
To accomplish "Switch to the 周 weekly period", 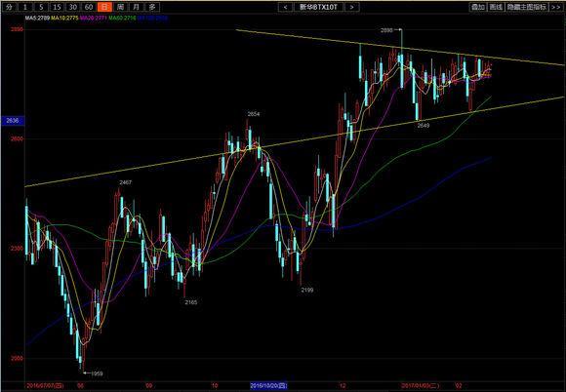I will tap(121, 7).
